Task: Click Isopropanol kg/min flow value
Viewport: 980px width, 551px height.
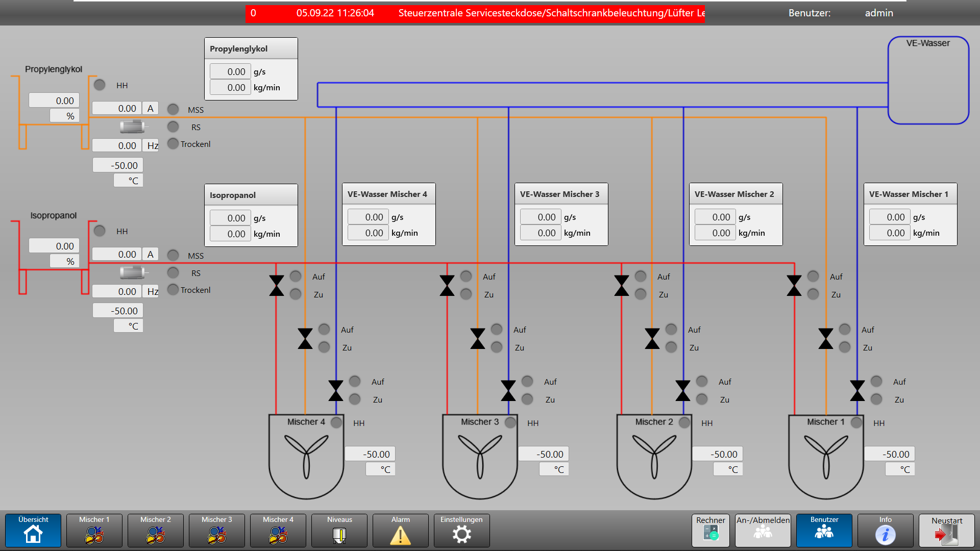Action: coord(230,234)
